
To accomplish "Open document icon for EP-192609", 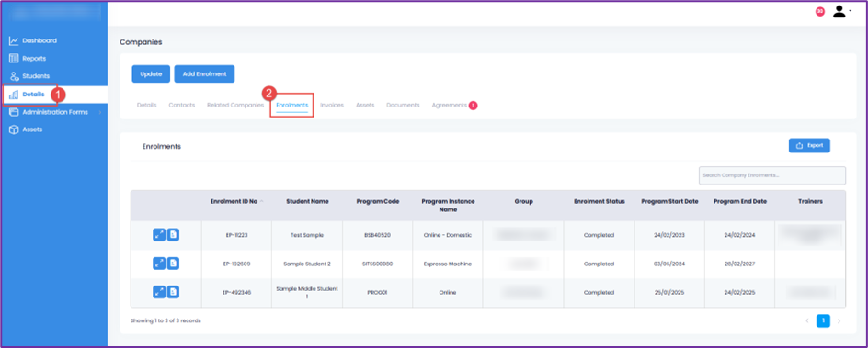I will pyautogui.click(x=173, y=264).
